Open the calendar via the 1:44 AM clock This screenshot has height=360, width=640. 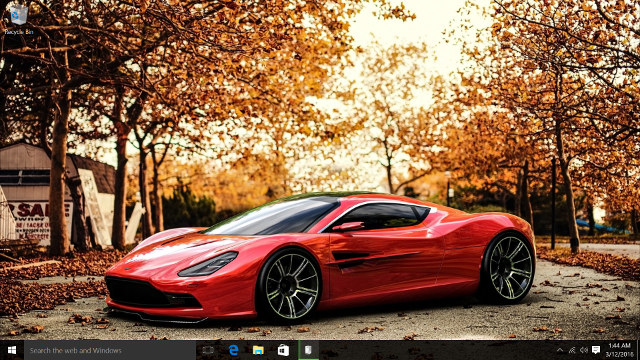pos(619,346)
